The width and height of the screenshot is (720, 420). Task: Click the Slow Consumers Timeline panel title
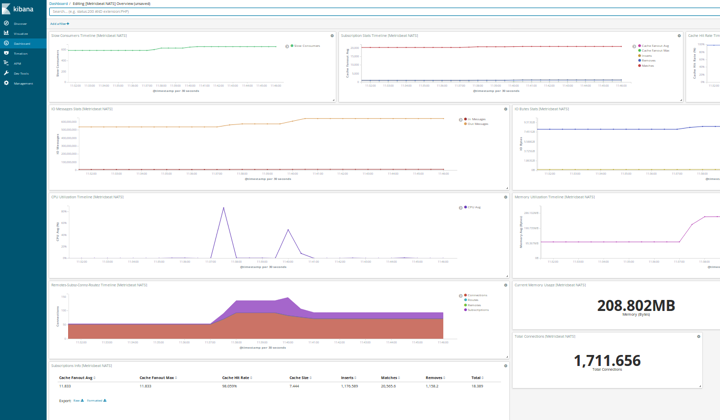click(89, 35)
